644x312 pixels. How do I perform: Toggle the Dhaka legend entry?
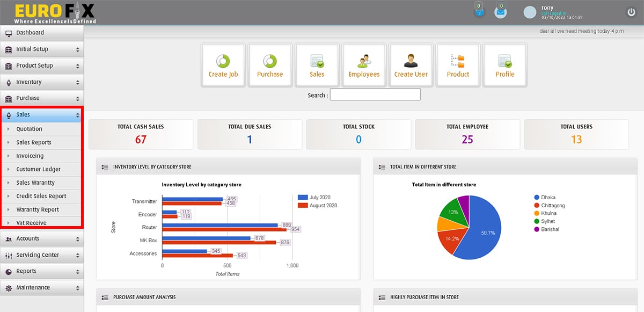pos(548,197)
